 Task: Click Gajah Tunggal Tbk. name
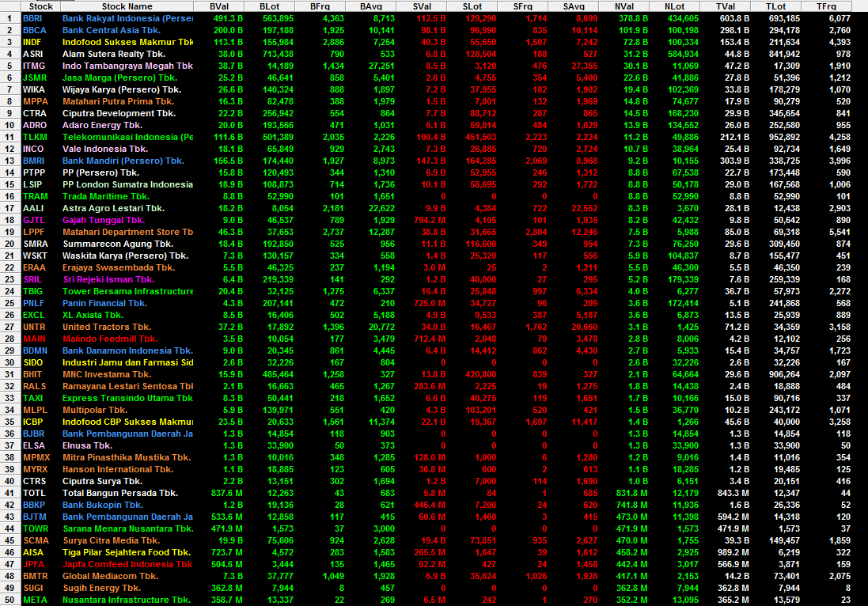point(104,220)
